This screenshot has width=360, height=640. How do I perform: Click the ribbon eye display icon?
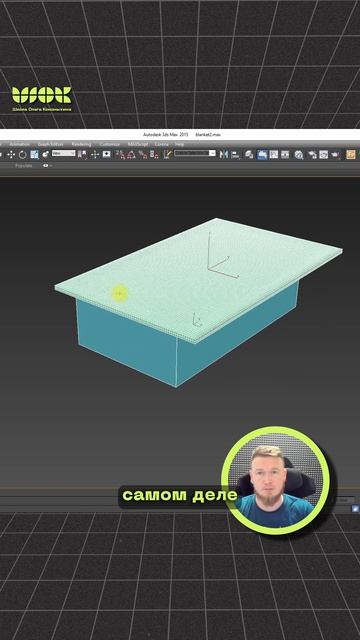point(46,166)
